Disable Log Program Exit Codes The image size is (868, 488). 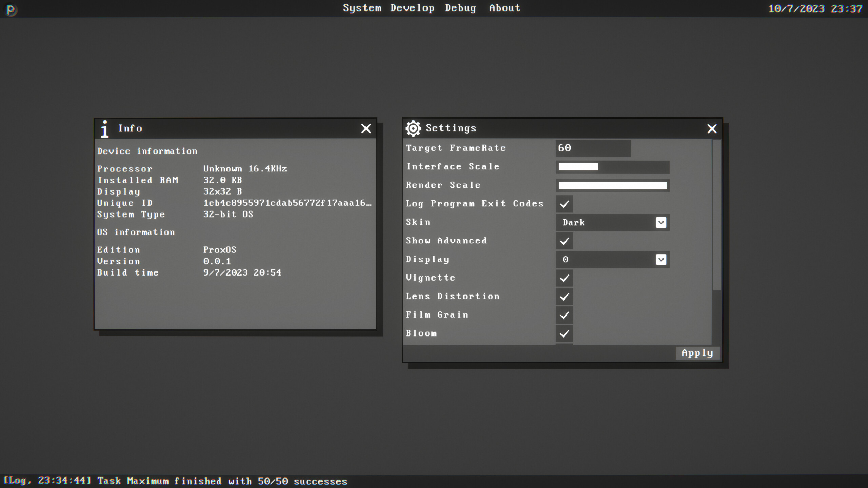pos(564,204)
